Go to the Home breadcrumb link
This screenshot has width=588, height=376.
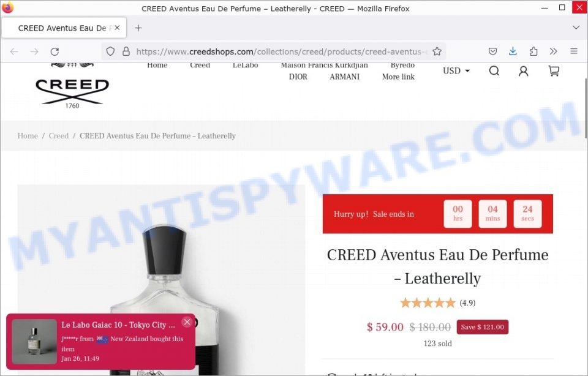click(x=28, y=136)
